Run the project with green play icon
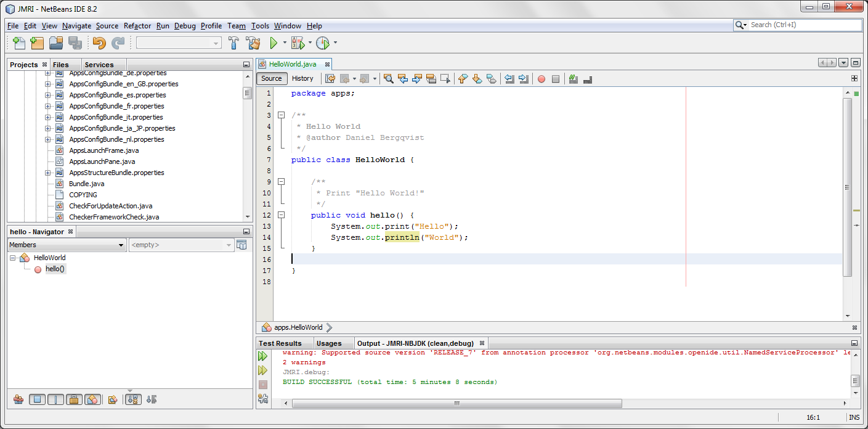This screenshot has width=868, height=429. 274,43
